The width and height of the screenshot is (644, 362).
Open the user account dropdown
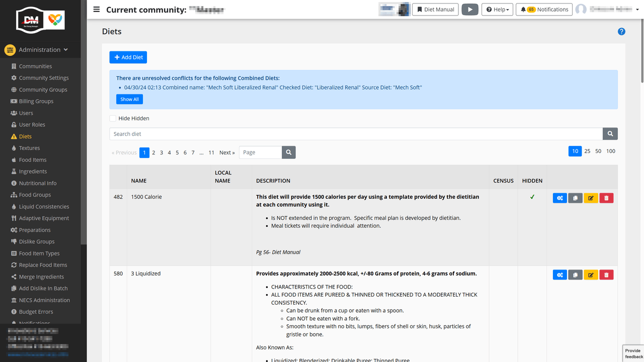click(608, 10)
